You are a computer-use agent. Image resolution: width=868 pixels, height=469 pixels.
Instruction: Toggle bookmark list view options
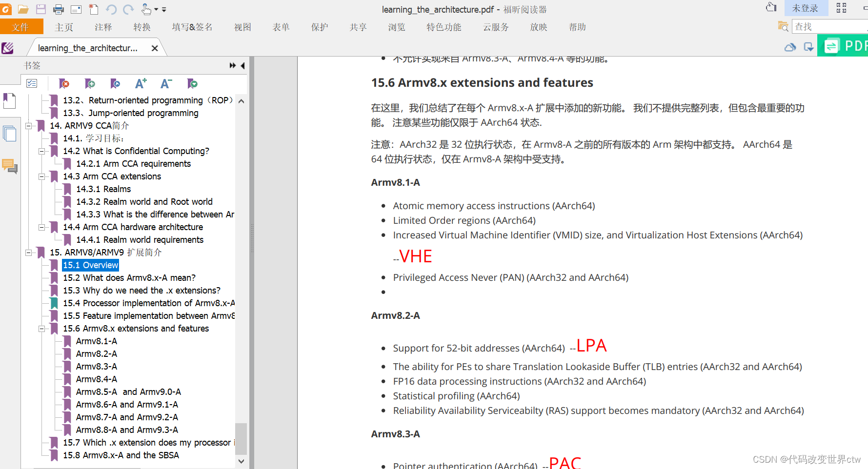[32, 83]
